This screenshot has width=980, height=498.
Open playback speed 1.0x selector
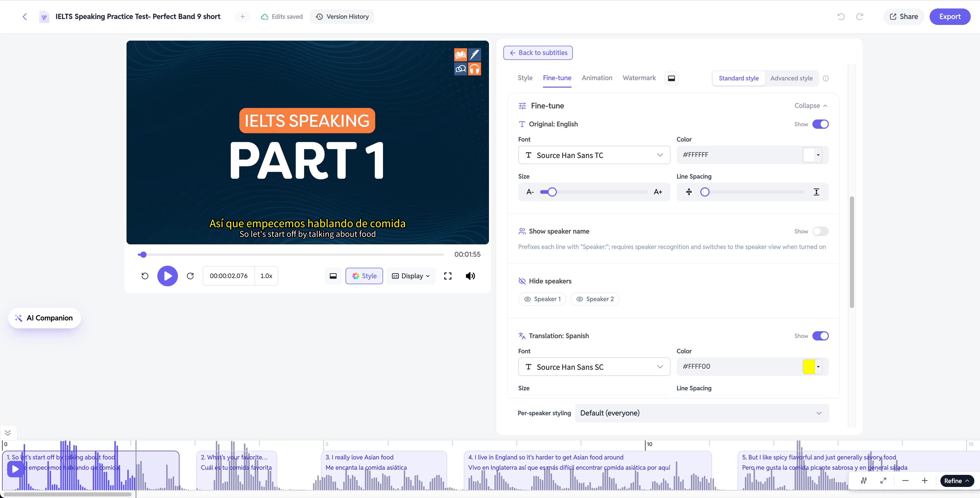pyautogui.click(x=266, y=276)
